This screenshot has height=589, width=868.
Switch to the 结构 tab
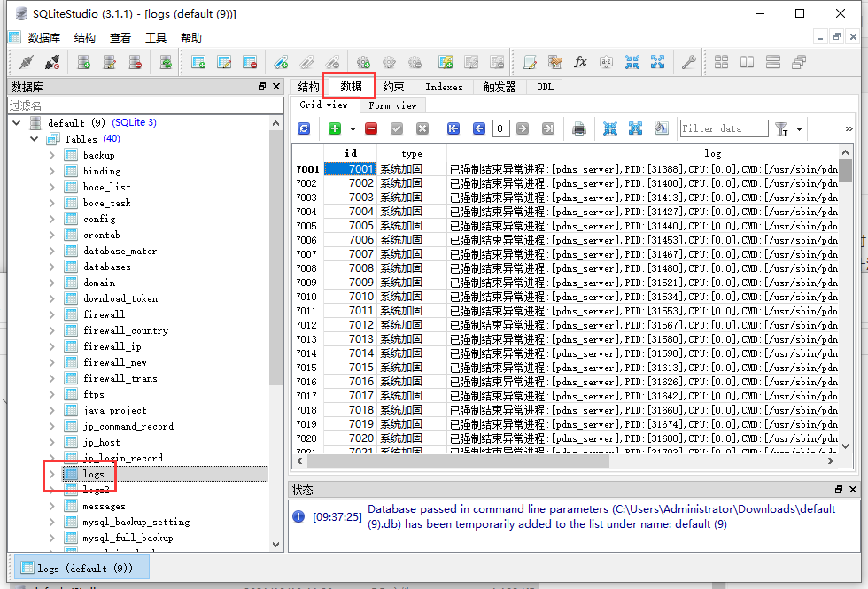click(308, 87)
